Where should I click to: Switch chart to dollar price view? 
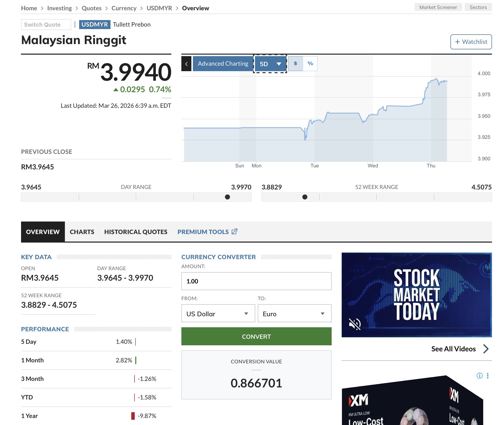[x=296, y=64]
